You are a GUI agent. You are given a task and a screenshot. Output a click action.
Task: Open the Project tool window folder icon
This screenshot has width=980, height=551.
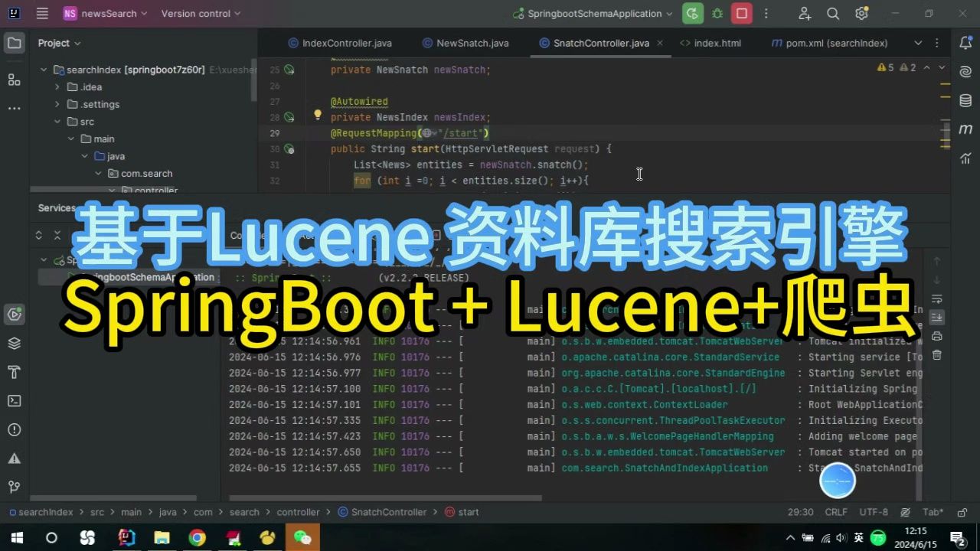pos(14,43)
